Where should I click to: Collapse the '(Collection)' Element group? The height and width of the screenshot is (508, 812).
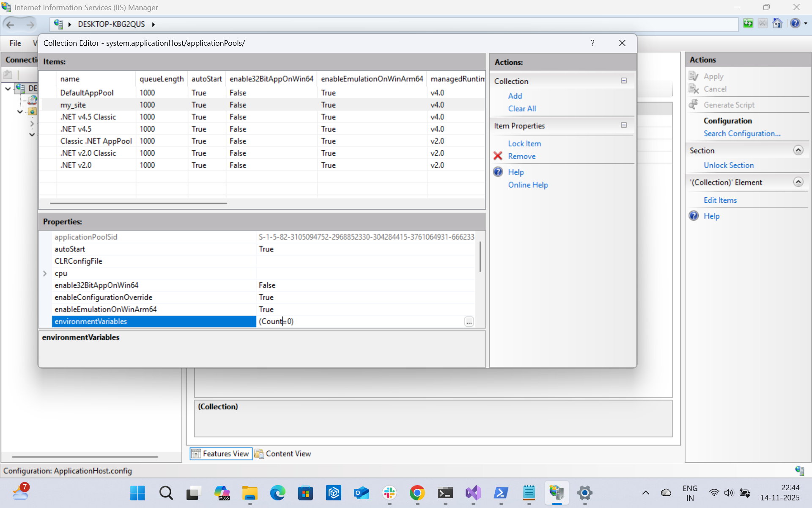coord(798,182)
